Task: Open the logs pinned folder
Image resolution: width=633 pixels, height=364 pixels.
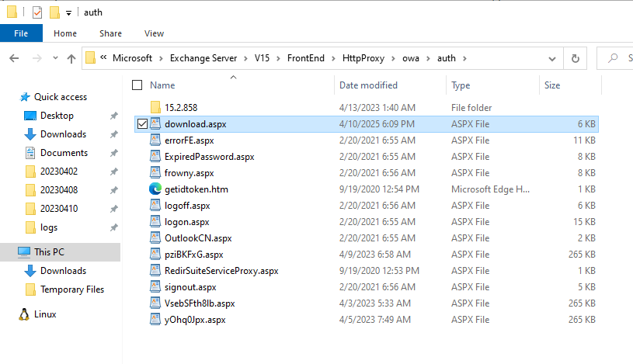Action: tap(48, 227)
